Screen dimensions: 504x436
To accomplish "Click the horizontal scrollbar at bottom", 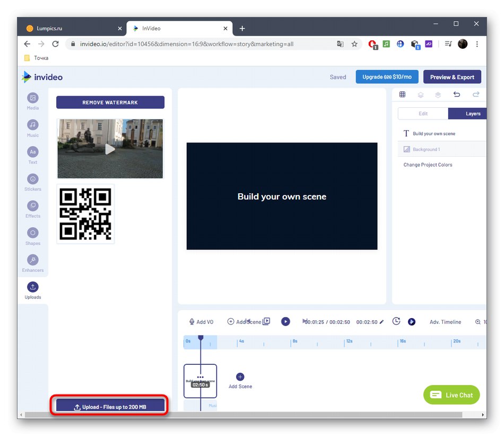I will coord(244,415).
